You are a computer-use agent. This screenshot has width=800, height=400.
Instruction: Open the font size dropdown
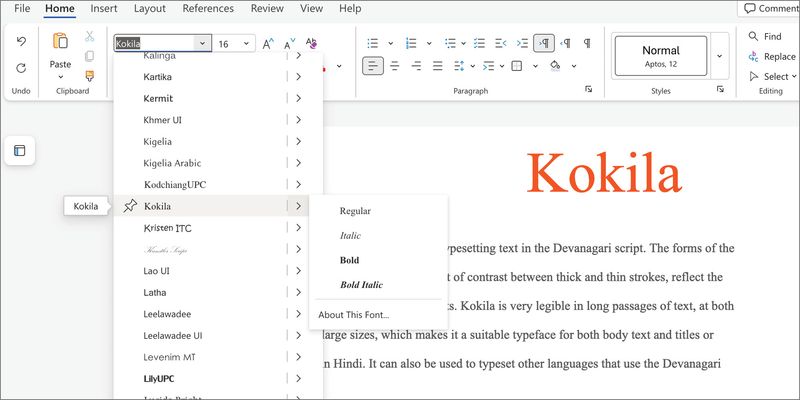pos(245,44)
